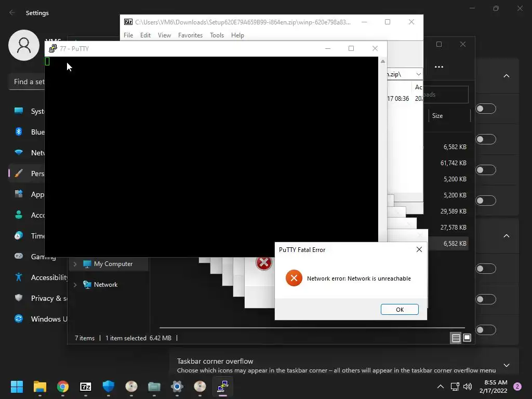Open File Explorer from the taskbar
Image resolution: width=532 pixels, height=399 pixels.
coord(39,387)
